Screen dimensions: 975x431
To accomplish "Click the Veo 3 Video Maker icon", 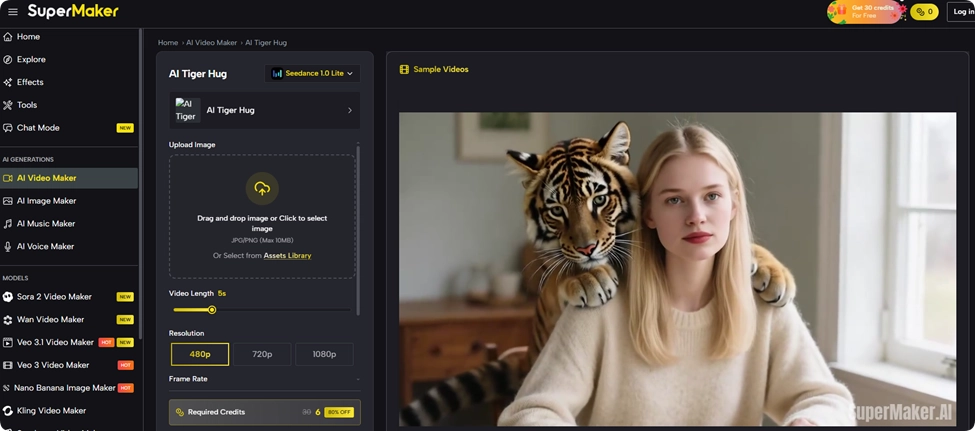I will pos(7,365).
